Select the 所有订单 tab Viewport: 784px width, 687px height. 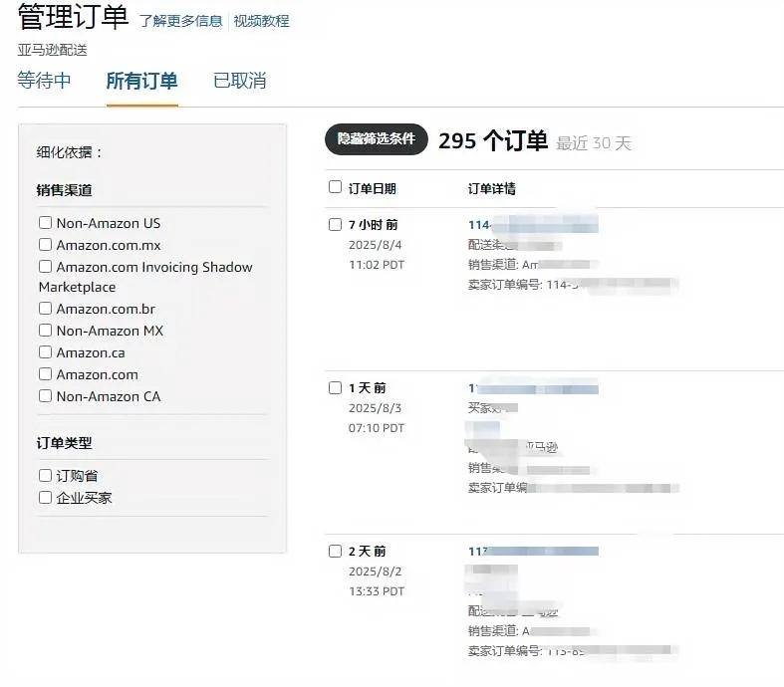(142, 81)
